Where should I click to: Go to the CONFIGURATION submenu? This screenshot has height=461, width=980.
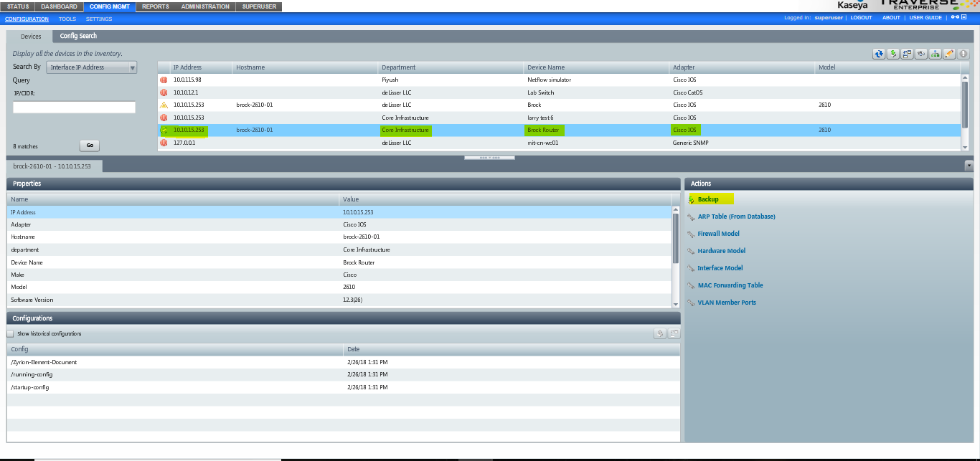point(27,19)
